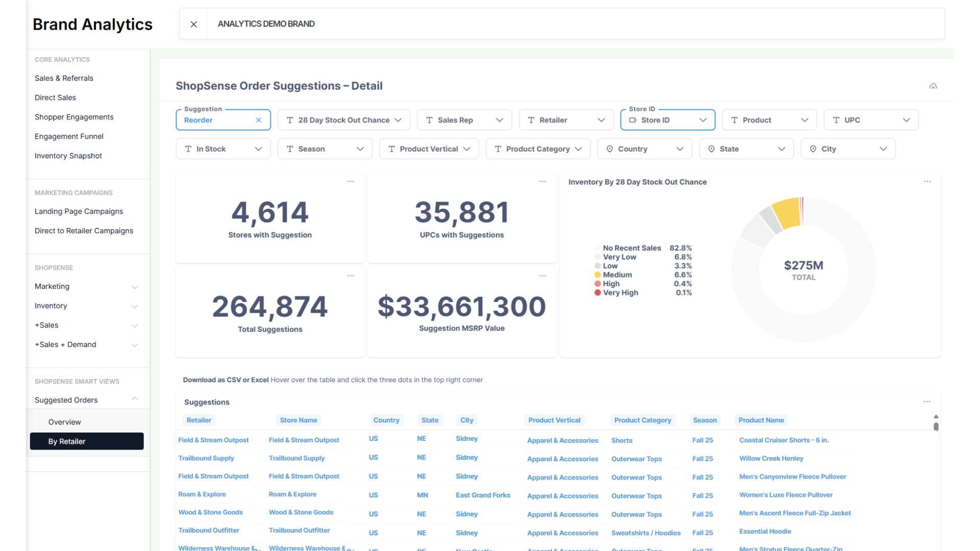The width and height of the screenshot is (980, 551).
Task: Open three-dot menu on Suggestion MSRP Value card
Action: [543, 276]
